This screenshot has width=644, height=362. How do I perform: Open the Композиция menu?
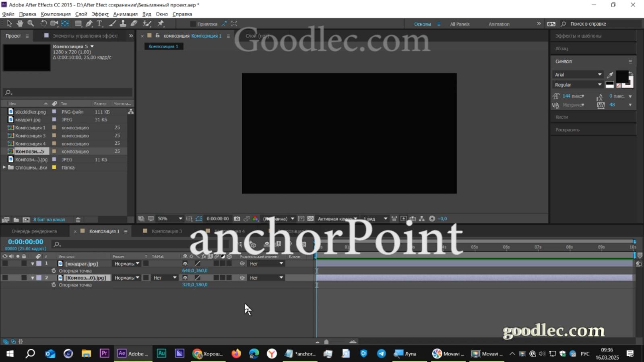point(56,14)
